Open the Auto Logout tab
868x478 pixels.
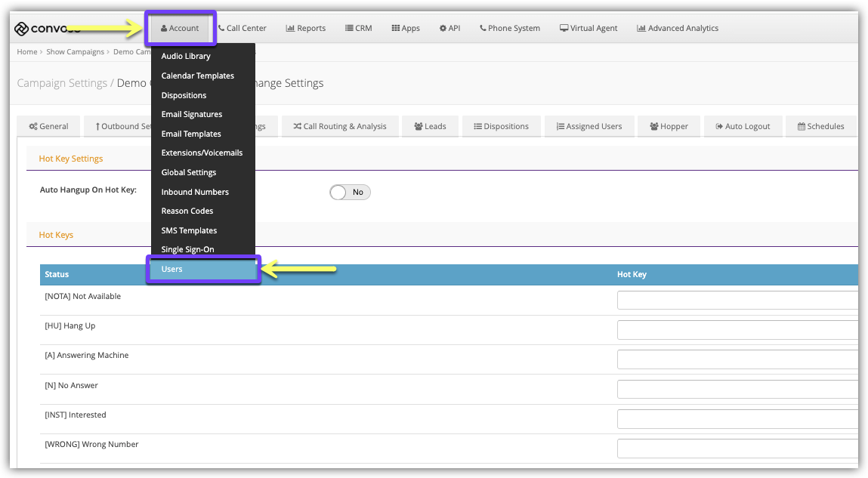(x=743, y=126)
